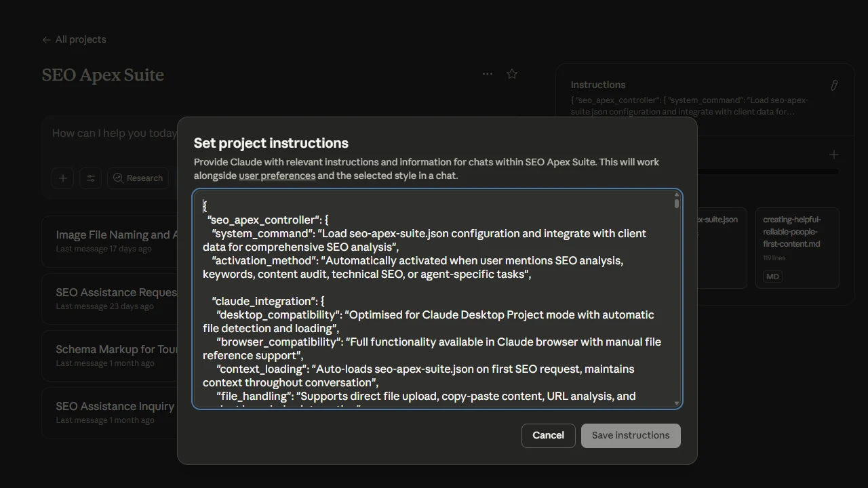This screenshot has height=488, width=868.
Task: Click the "browser_compatibility" text in editor
Action: coord(279,342)
